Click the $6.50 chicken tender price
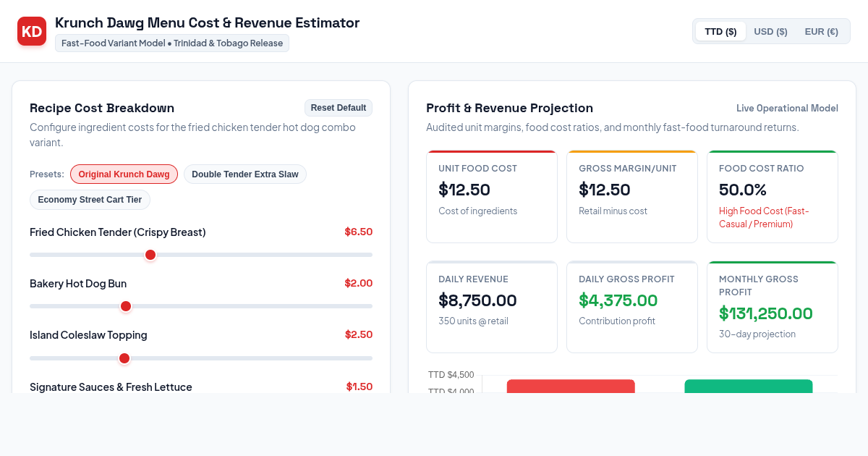868x456 pixels. pos(358,232)
